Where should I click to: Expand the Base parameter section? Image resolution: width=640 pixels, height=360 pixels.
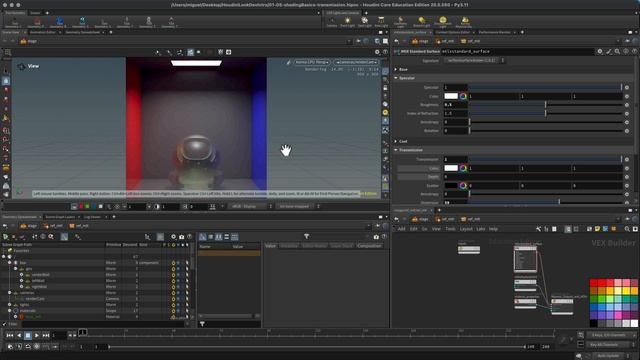click(x=396, y=69)
